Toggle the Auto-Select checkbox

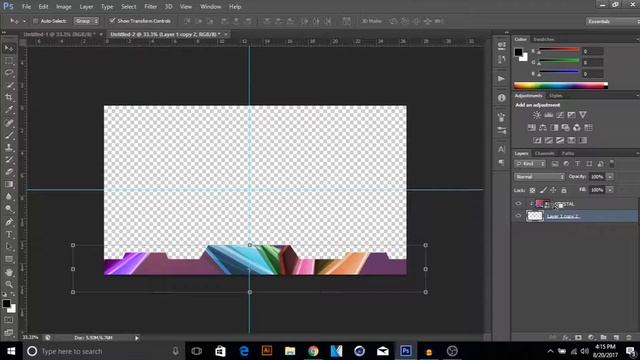coord(36,21)
